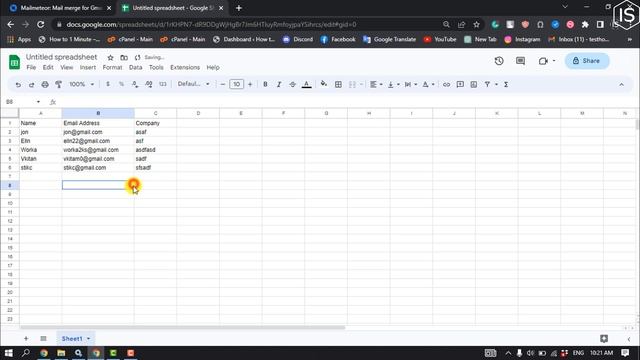Viewport: 640px width, 360px height.
Task: Click the Meet camera icon
Action: [x=543, y=61]
